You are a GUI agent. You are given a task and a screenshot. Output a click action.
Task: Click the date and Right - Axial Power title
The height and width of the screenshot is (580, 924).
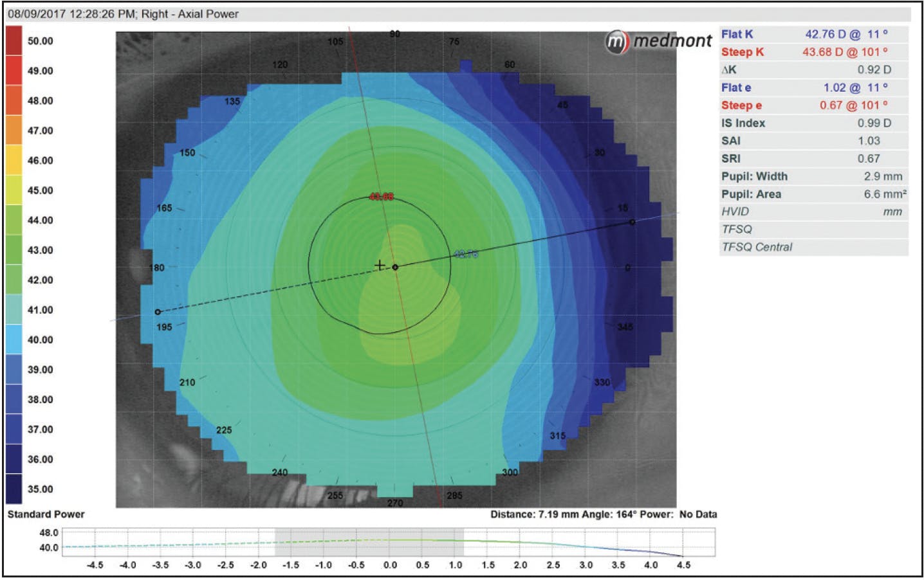(x=123, y=14)
